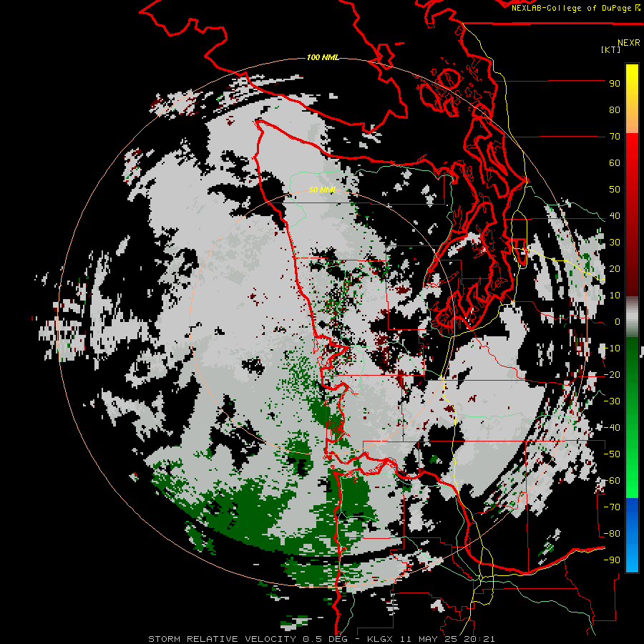This screenshot has width=644, height=644.
Task: Click the 70 value on the color scale
Action: [615, 137]
